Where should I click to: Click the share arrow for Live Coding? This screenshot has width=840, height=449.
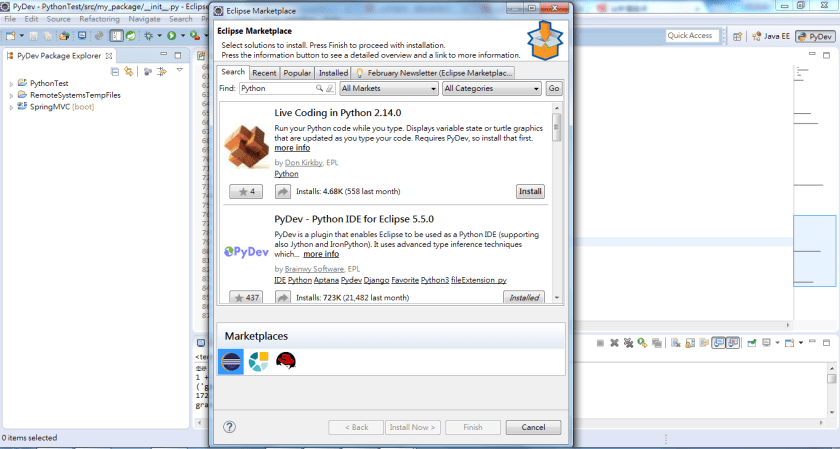(283, 191)
